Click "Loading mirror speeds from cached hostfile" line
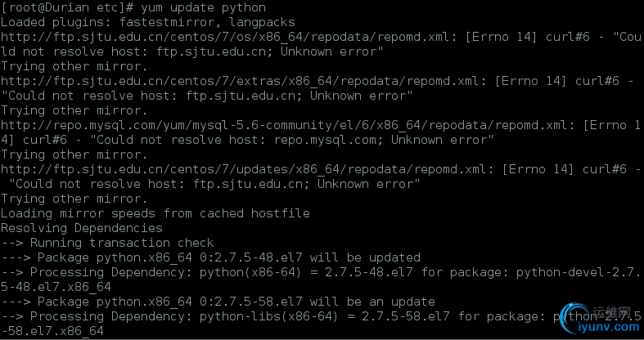The width and height of the screenshot is (644, 340). pos(155,213)
